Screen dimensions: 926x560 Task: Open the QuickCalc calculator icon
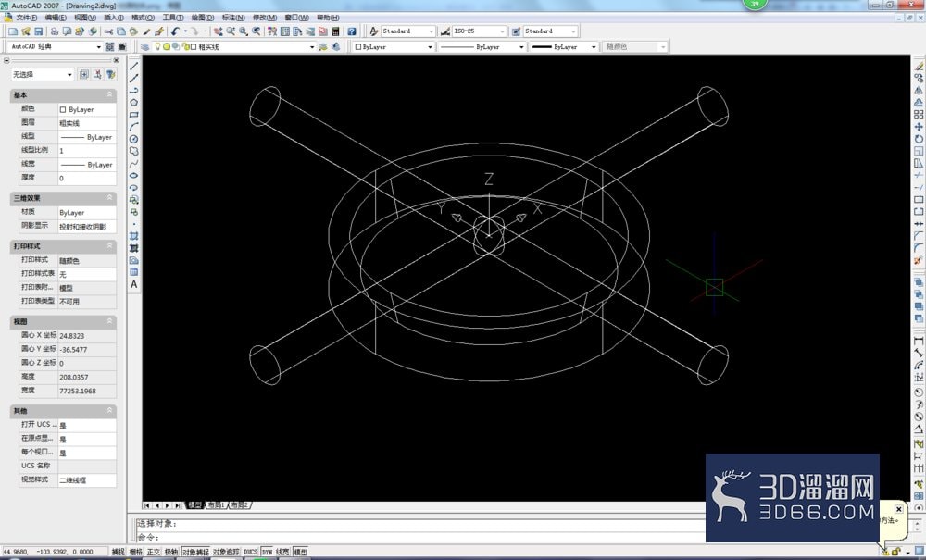point(336,31)
